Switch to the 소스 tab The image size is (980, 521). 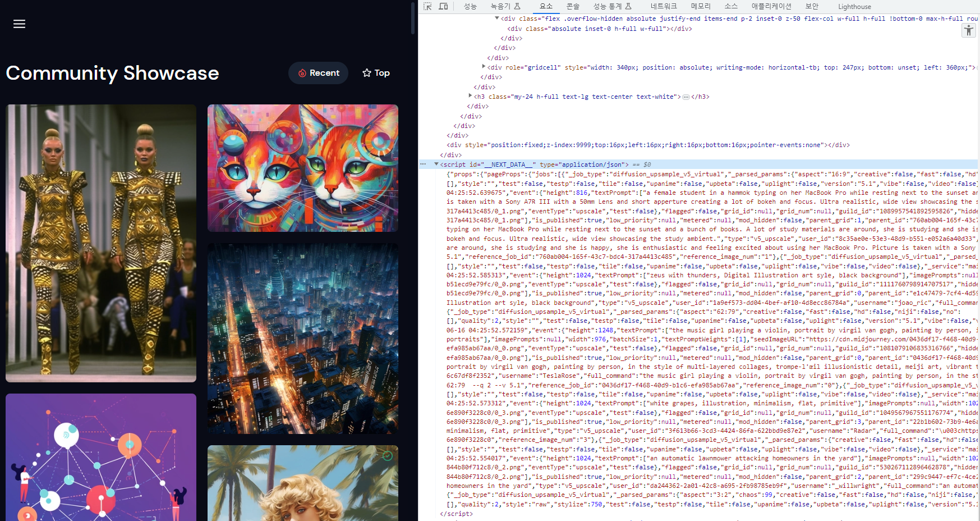731,6
